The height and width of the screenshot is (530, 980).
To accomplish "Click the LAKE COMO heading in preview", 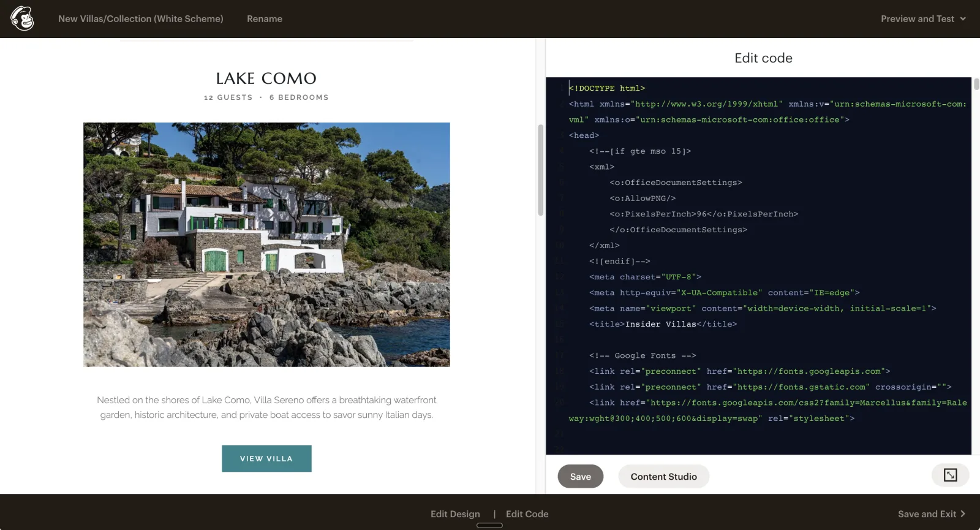I will click(266, 78).
